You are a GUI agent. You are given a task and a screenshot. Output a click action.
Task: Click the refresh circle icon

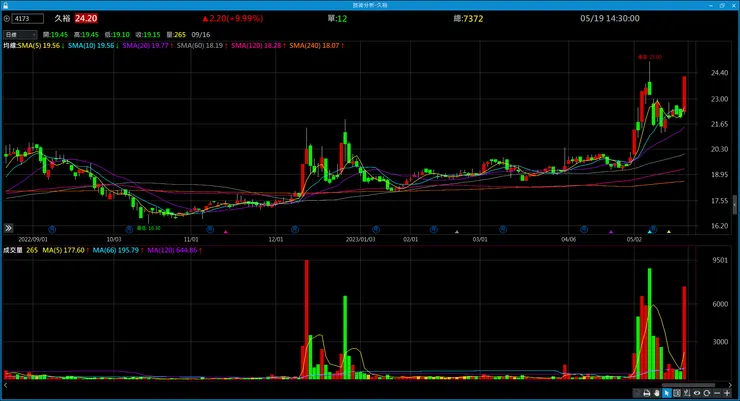(706, 393)
